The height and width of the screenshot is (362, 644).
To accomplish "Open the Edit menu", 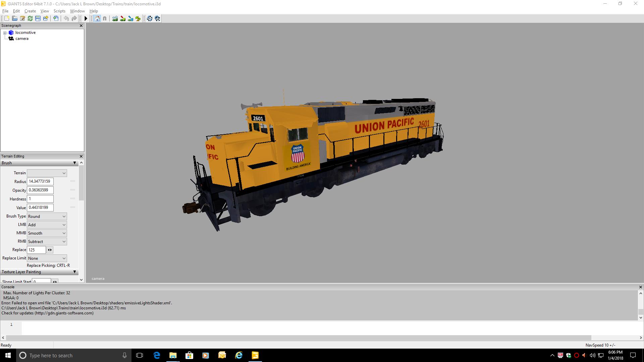I will (x=16, y=11).
